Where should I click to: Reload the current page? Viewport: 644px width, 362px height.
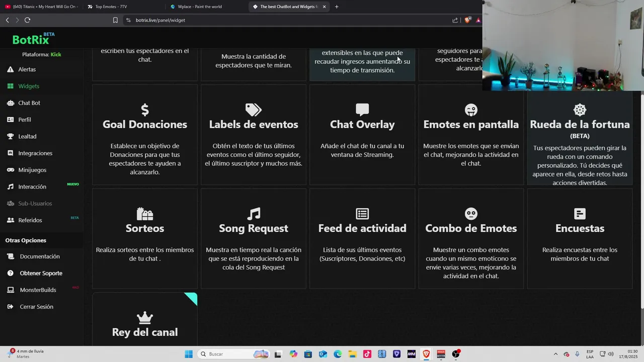pos(27,20)
